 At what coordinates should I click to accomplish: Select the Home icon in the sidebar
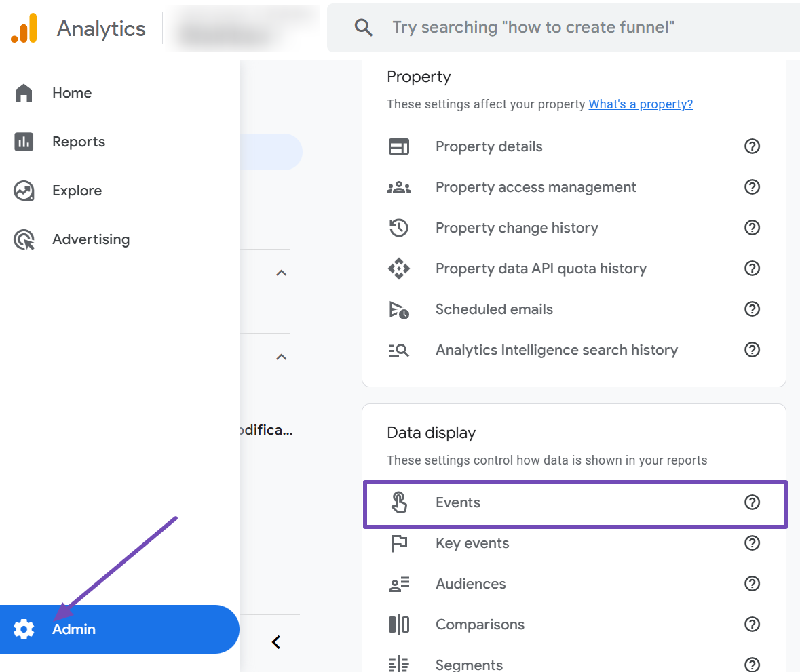pyautogui.click(x=24, y=93)
